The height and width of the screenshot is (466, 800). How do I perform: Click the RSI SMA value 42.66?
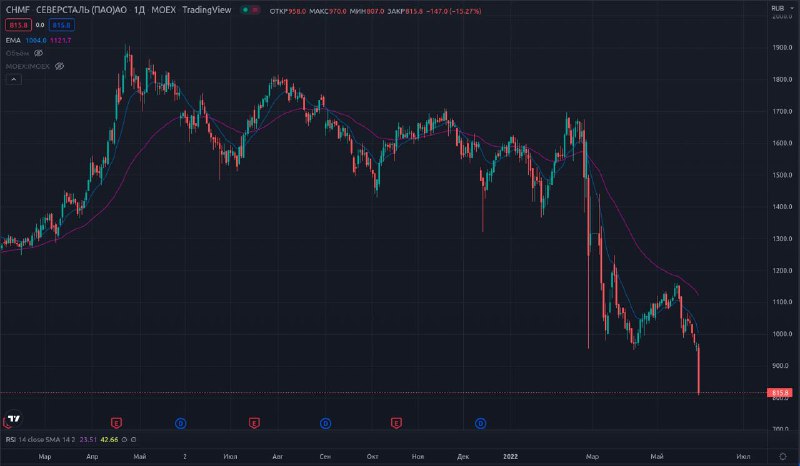coord(109,439)
